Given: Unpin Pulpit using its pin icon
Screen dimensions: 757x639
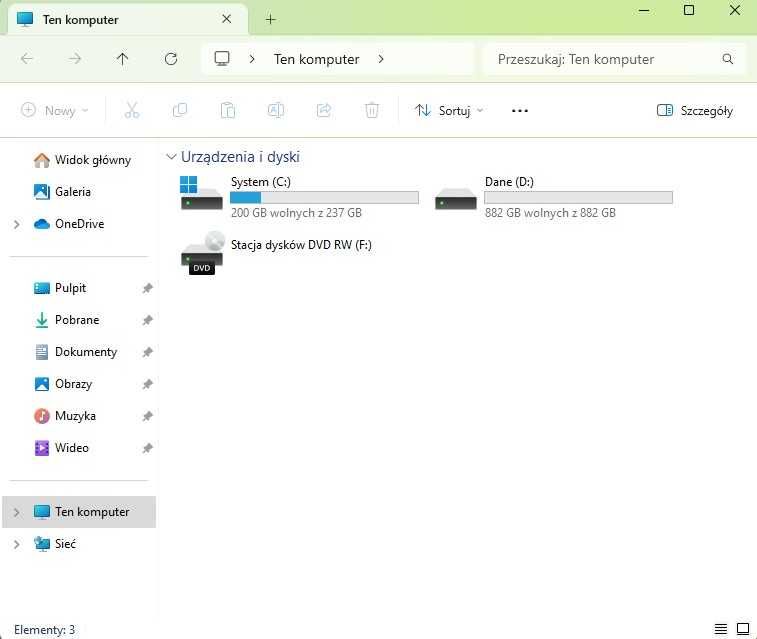Looking at the screenshot, I should pos(147,288).
